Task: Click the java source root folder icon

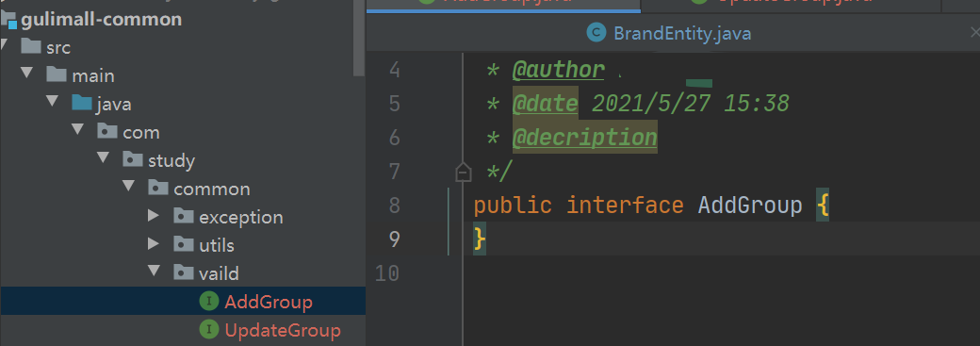Action: [82, 104]
